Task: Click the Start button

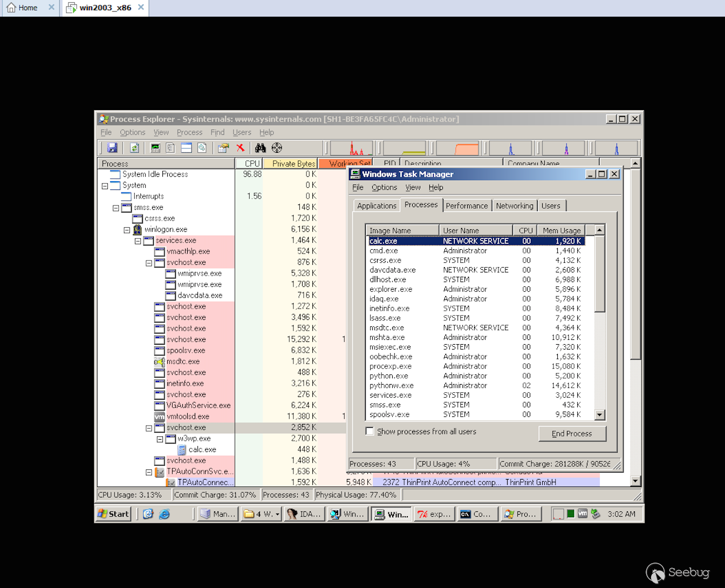Action: click(x=114, y=514)
